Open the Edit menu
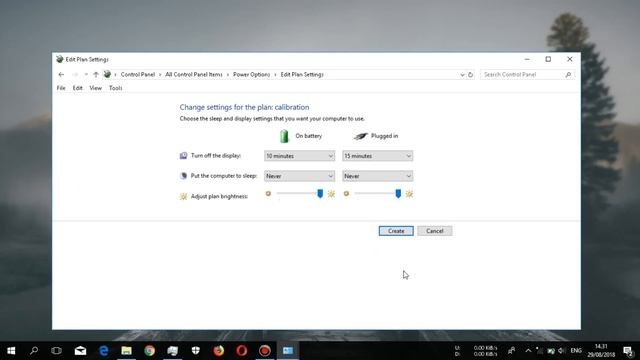The image size is (640, 360). [x=78, y=88]
